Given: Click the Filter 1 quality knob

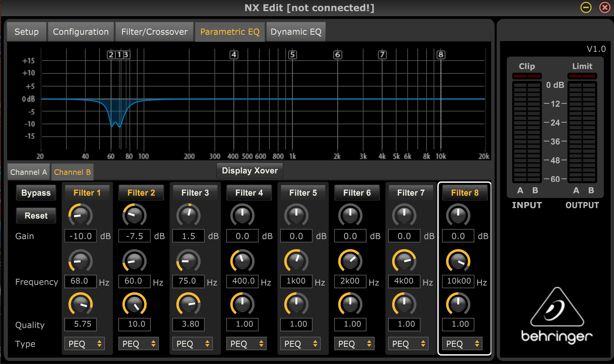Looking at the screenshot, I should click(x=81, y=304).
